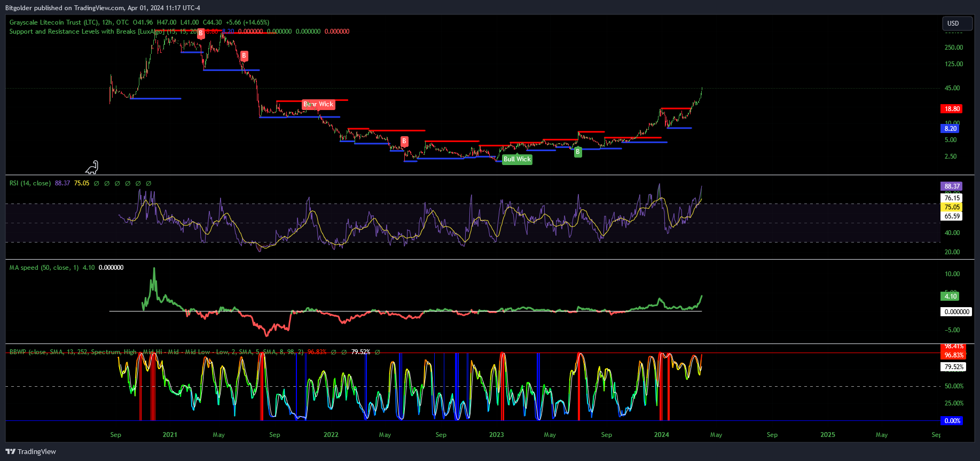Click the blue 0.00% BBWP tag

pos(952,421)
